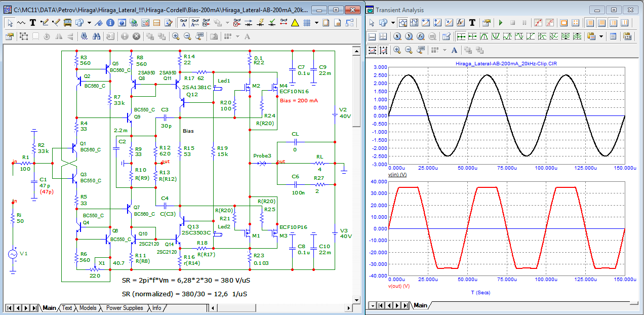This screenshot has width=644, height=315.
Task: Open dropdown arrow in analysis second toolbar row
Action: (x=601, y=36)
